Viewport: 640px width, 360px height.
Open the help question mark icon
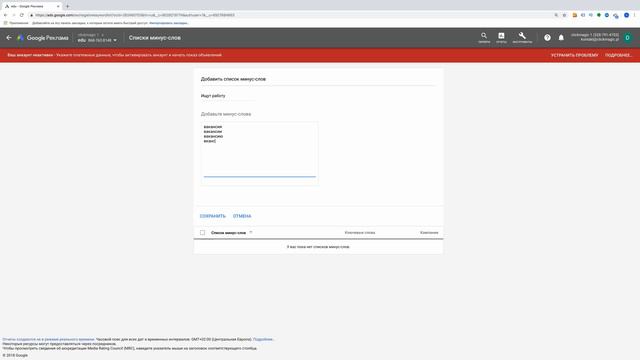click(547, 38)
